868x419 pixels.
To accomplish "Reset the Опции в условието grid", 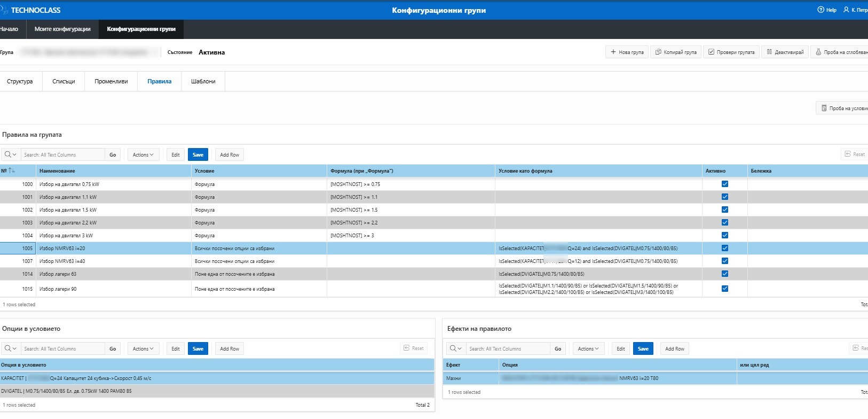I will pos(414,348).
